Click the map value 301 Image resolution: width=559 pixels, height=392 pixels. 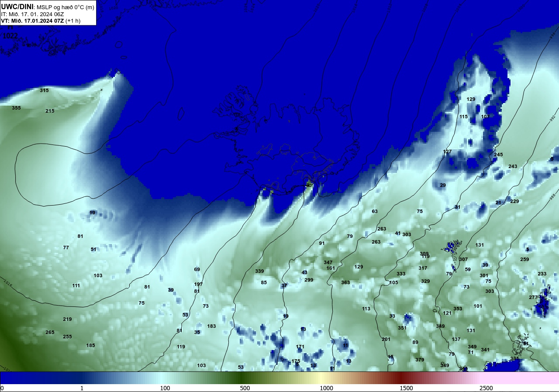(x=484, y=275)
